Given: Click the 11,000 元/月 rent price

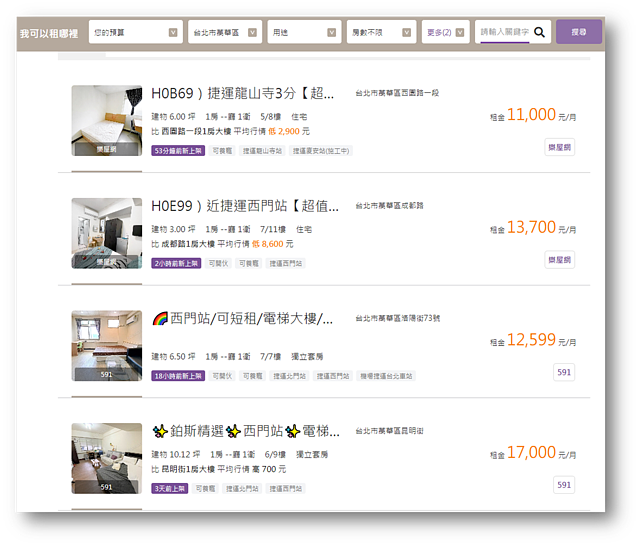Looking at the screenshot, I should click(533, 115).
